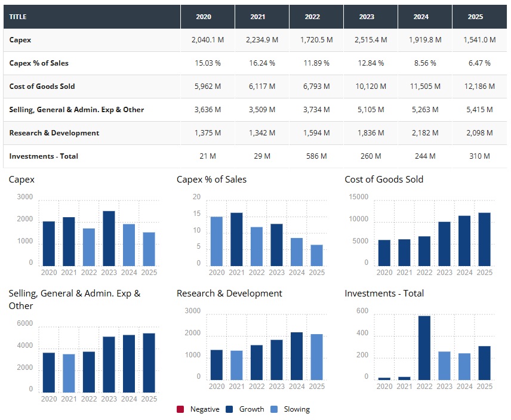Select the Cost of Goods Sold row label
Viewport: 511px width, 420px height.
pos(42,87)
